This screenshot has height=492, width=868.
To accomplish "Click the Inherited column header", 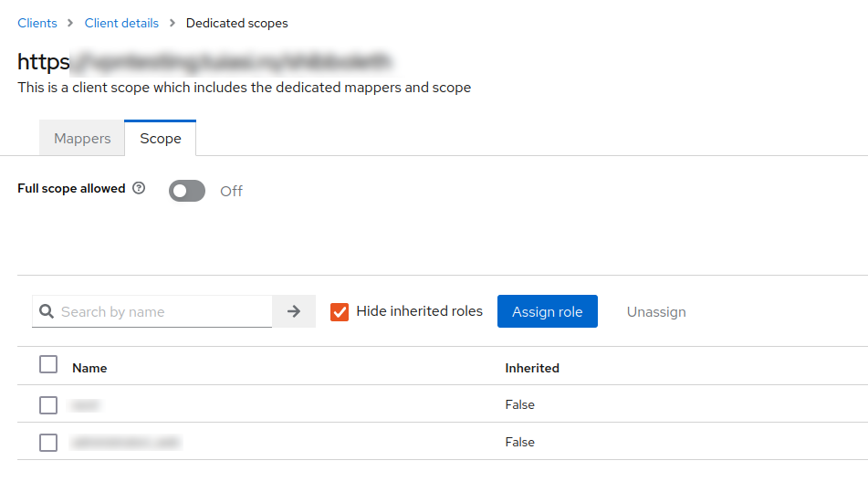I will [x=532, y=368].
